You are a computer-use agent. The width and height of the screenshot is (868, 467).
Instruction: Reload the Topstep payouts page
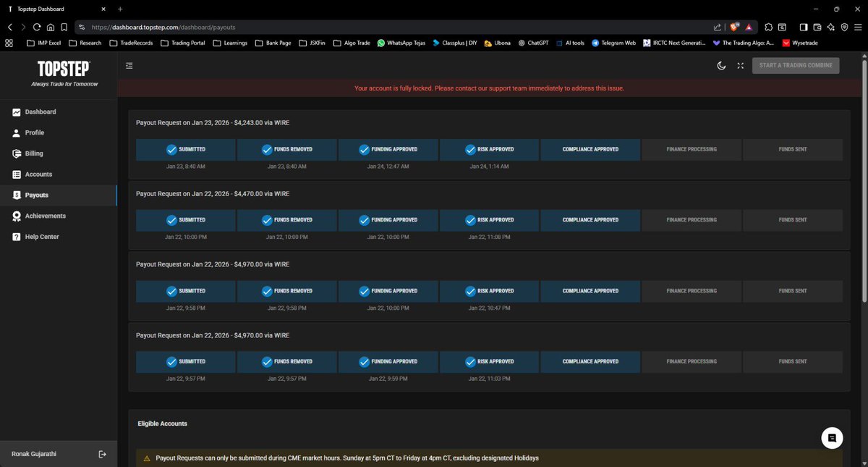37,27
